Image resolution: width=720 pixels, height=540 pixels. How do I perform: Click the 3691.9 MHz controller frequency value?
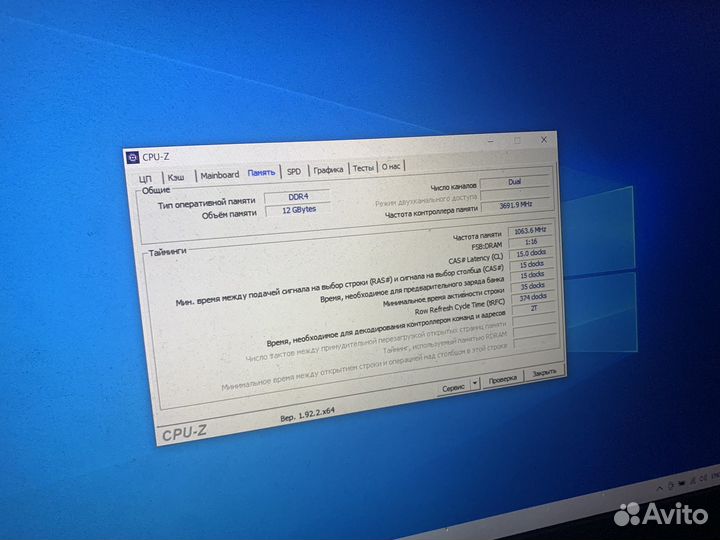click(x=516, y=205)
